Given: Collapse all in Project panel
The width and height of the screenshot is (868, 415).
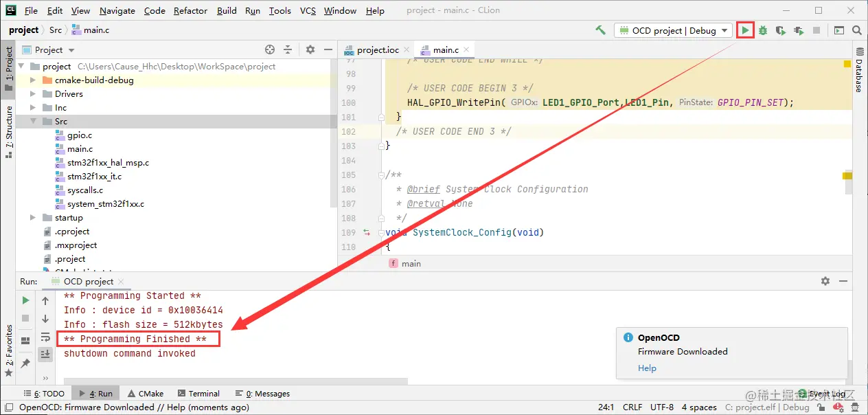Looking at the screenshot, I should (288, 49).
